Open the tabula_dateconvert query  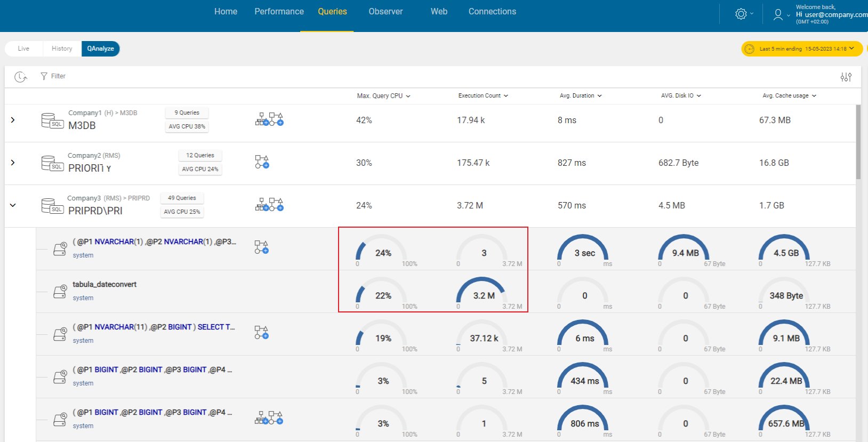(x=105, y=284)
